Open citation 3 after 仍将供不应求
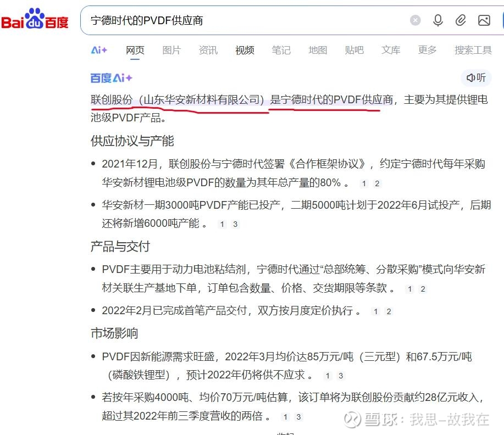 (341, 376)
